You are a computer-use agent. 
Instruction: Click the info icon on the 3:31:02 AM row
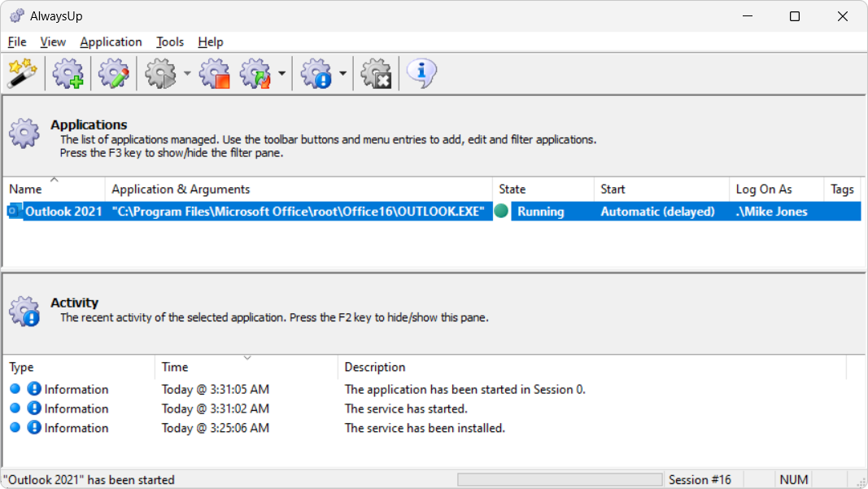(x=34, y=408)
